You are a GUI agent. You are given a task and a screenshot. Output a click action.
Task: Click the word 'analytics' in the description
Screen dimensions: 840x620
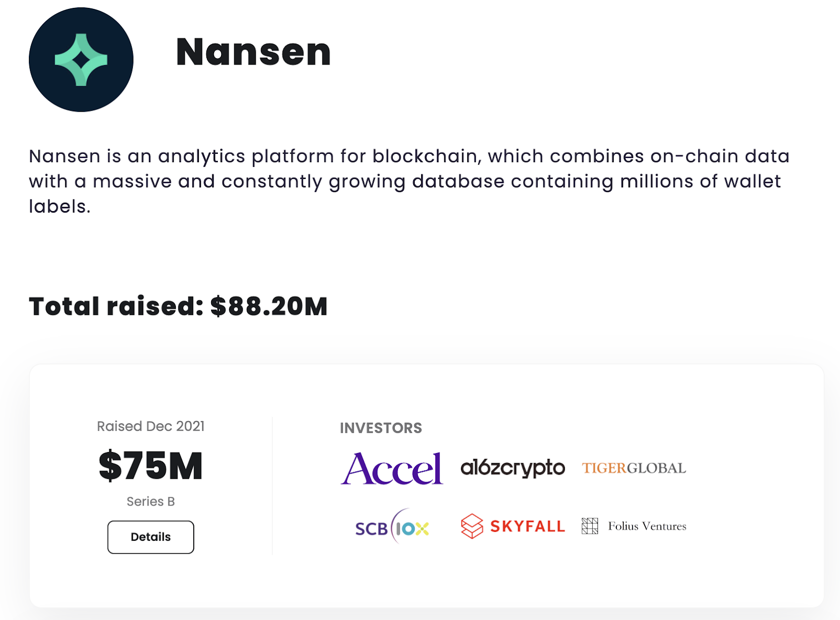tap(202, 156)
